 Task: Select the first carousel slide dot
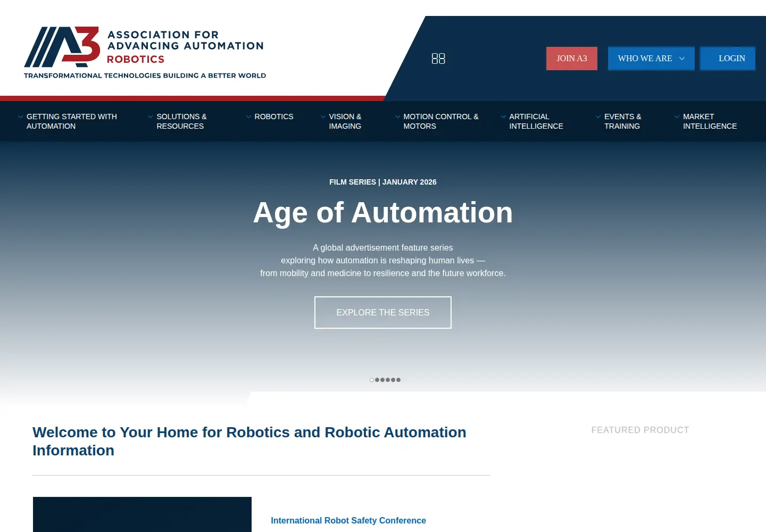point(372,380)
